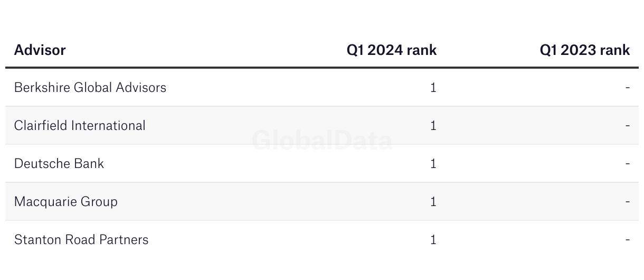Image resolution: width=644 pixels, height=280 pixels.
Task: Click Berkshire Global Advisors Q1 2024 rank value
Action: click(433, 88)
